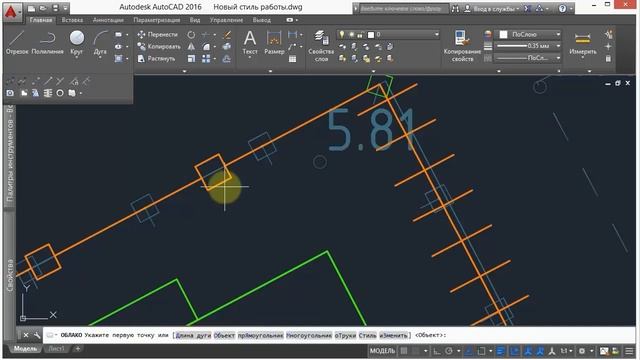Screen dimensions: 640x360
Task: Expand the Текст options arrow
Action: 250,58
